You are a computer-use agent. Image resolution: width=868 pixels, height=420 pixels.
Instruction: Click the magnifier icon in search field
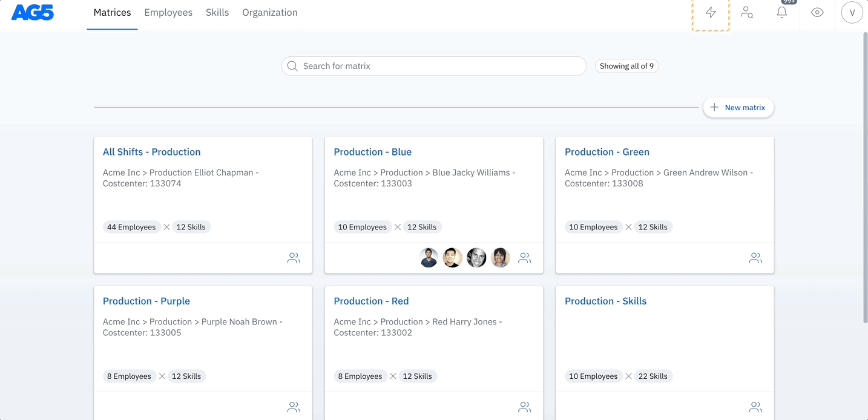pos(292,66)
